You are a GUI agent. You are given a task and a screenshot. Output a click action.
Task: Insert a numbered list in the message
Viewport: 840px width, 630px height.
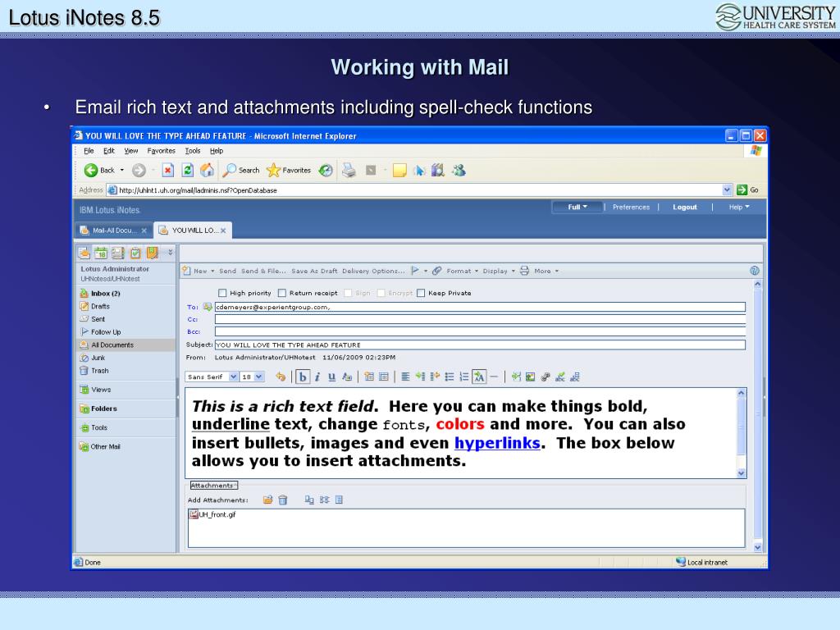point(464,377)
